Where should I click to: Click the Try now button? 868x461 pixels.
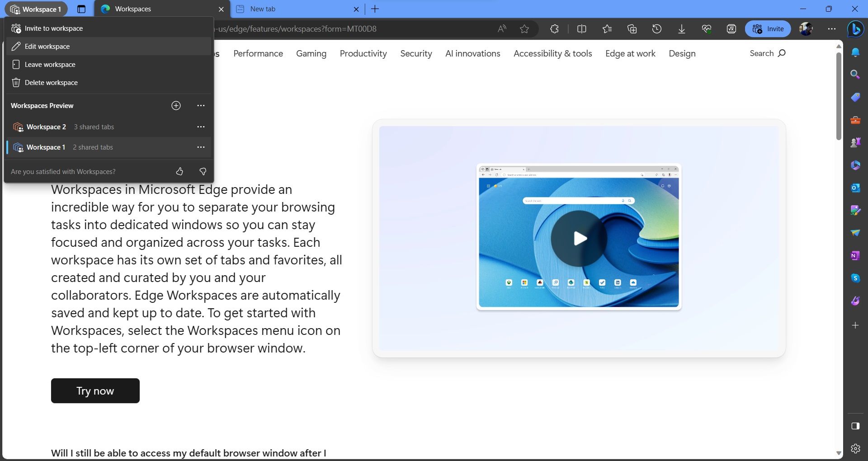tap(95, 390)
